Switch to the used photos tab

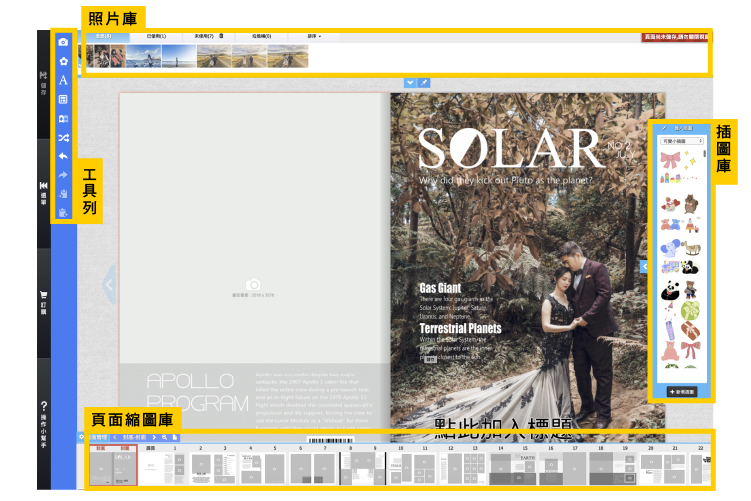point(157,36)
